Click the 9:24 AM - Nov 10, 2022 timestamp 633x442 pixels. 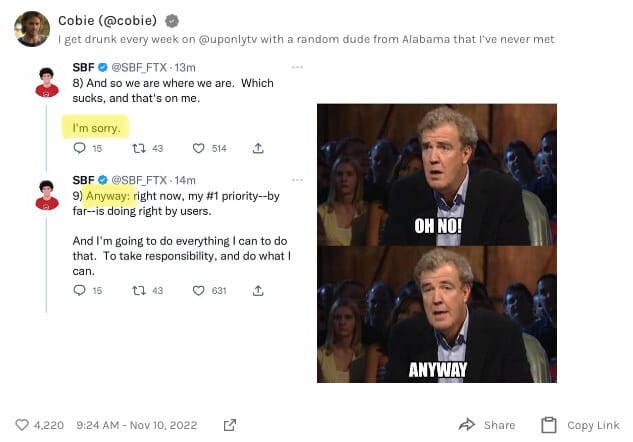(x=136, y=425)
